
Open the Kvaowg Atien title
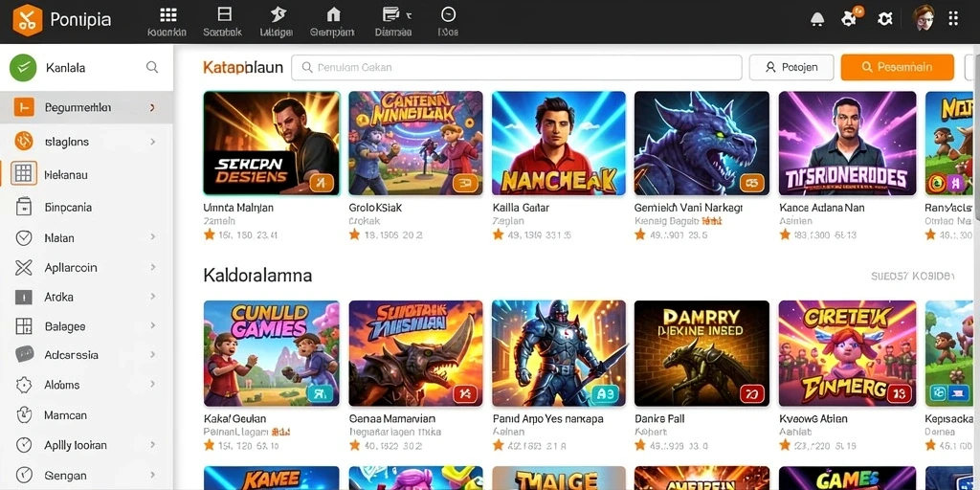point(813,418)
